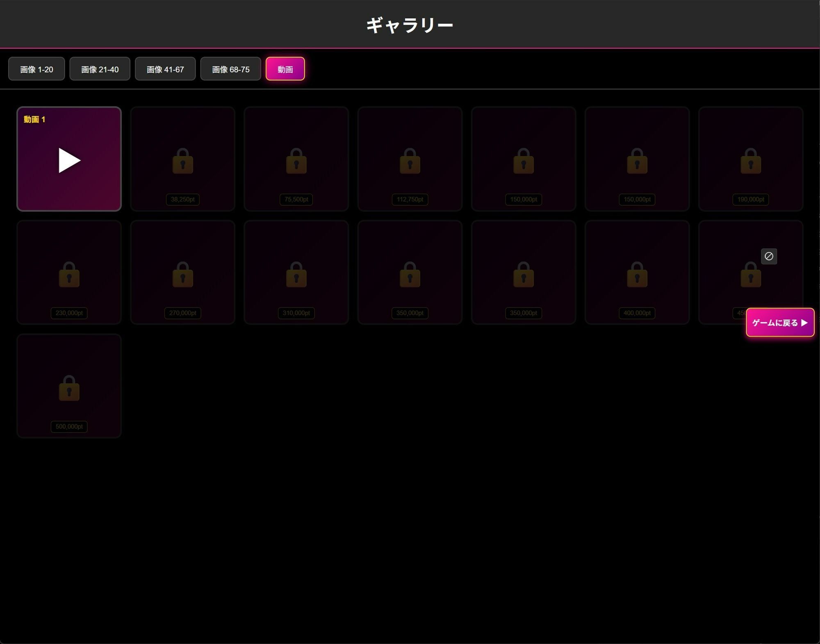Select the 動画 1 thumbnail
Image resolution: width=820 pixels, height=644 pixels.
[69, 160]
